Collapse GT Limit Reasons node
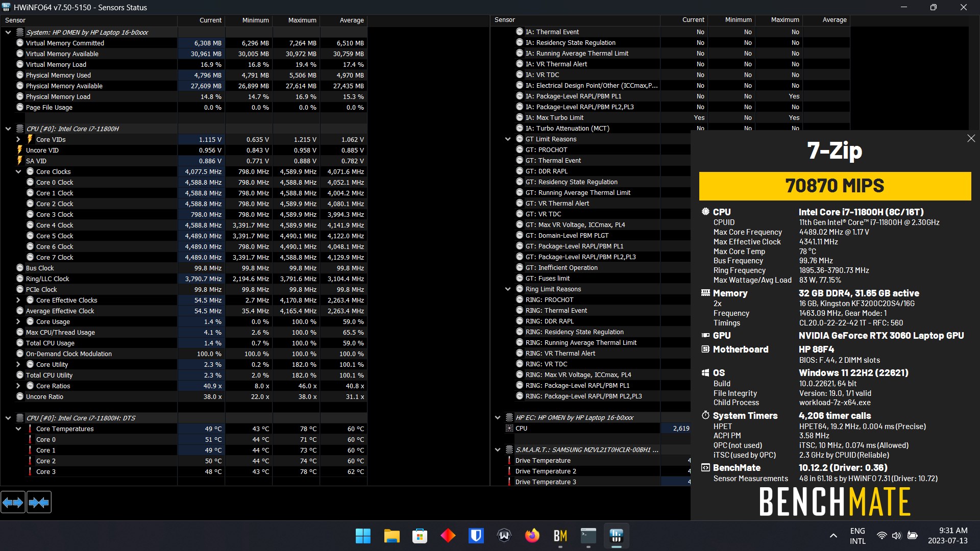980x551 pixels. point(508,139)
